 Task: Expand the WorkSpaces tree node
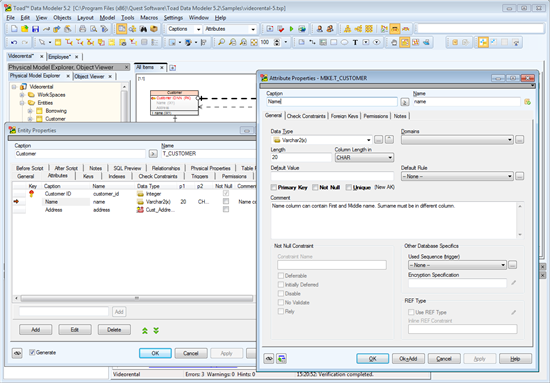pos(22,95)
